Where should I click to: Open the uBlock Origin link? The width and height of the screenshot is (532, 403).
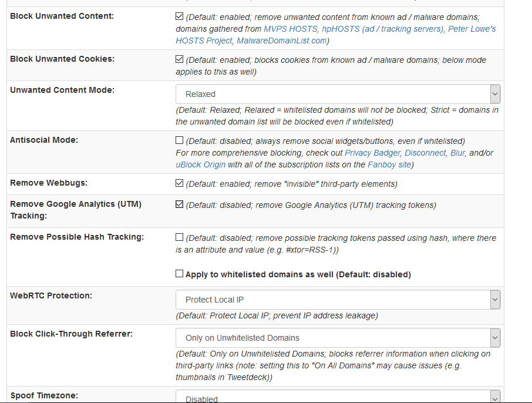pos(200,164)
